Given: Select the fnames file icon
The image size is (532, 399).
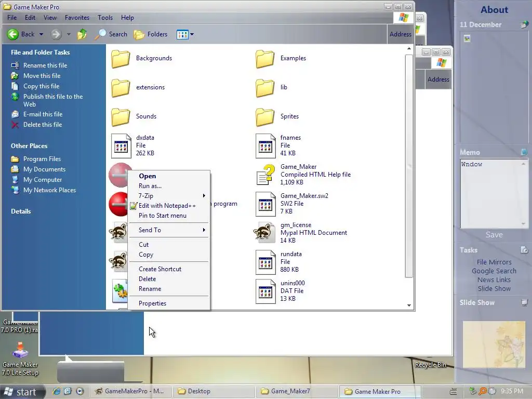Looking at the screenshot, I should (x=265, y=146).
